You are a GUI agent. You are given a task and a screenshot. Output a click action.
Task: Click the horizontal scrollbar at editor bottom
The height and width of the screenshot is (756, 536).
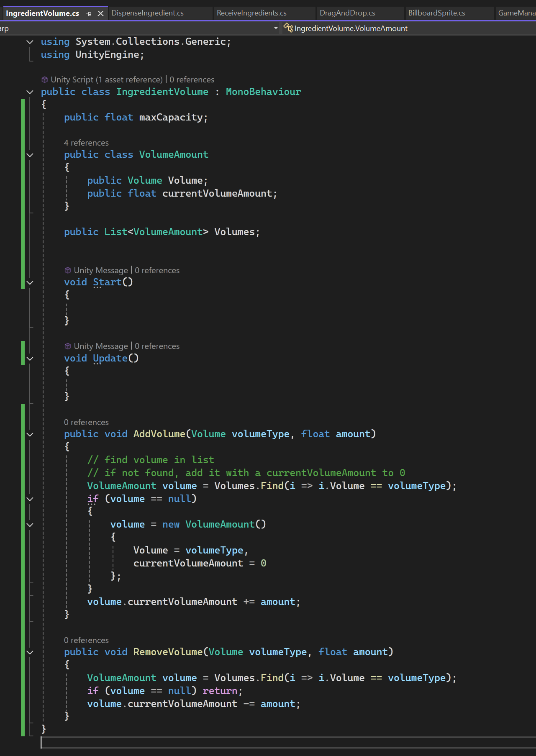(288, 742)
